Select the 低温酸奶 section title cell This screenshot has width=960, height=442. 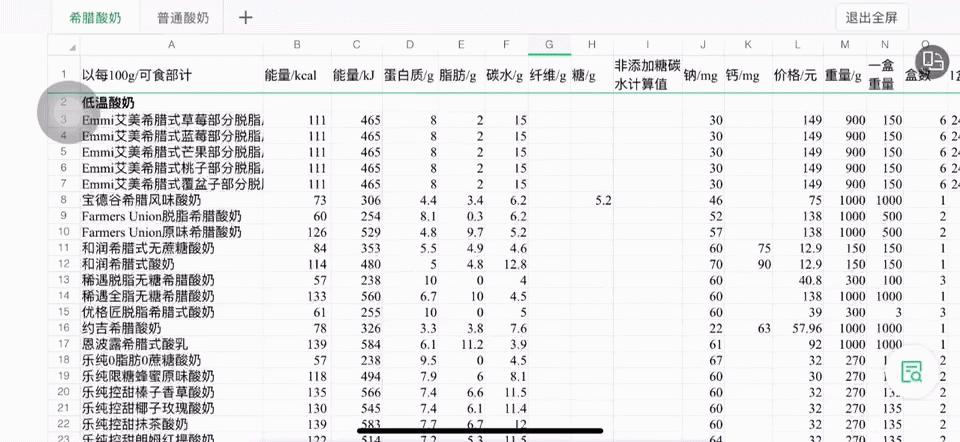point(171,103)
